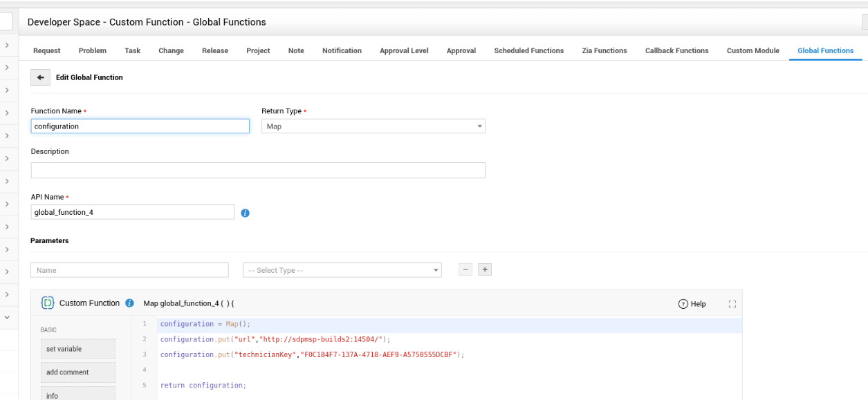Viewport: 868px width, 400px height.
Task: Click the parameter Name input field
Action: point(129,270)
